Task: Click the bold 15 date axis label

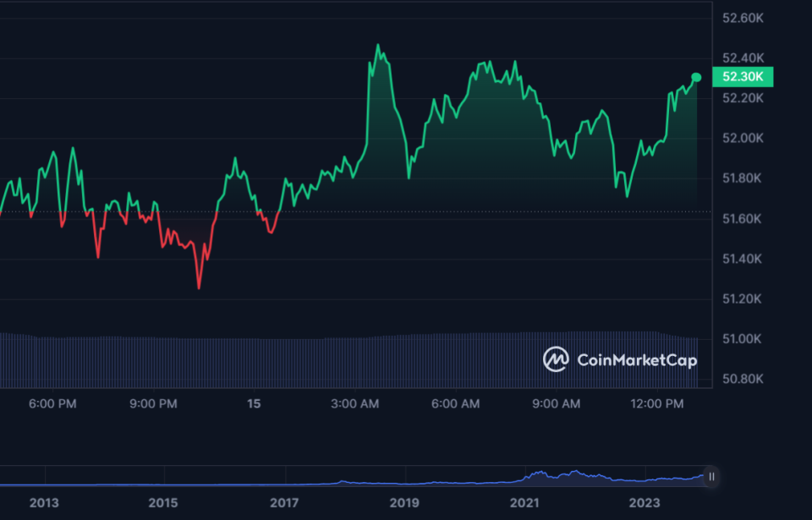Action: [x=254, y=404]
